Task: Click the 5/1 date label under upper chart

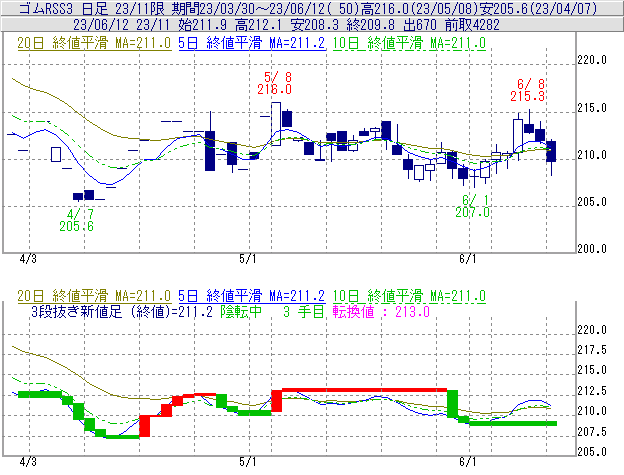Action: 248,259
